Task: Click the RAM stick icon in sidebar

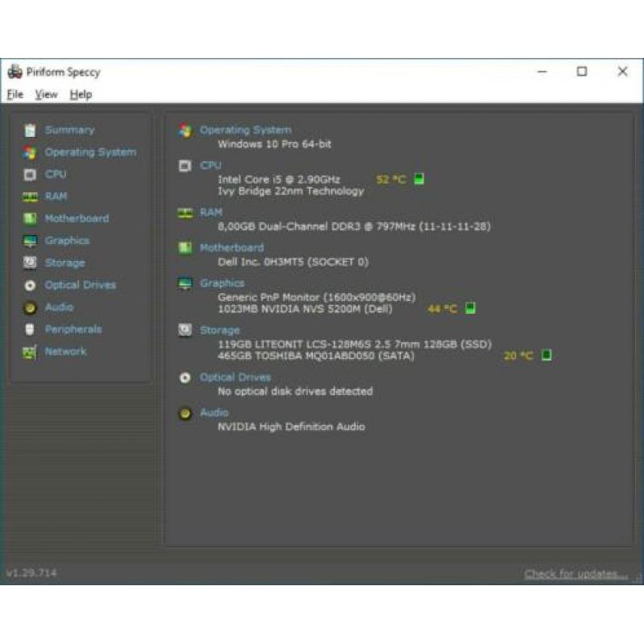Action: click(x=30, y=196)
